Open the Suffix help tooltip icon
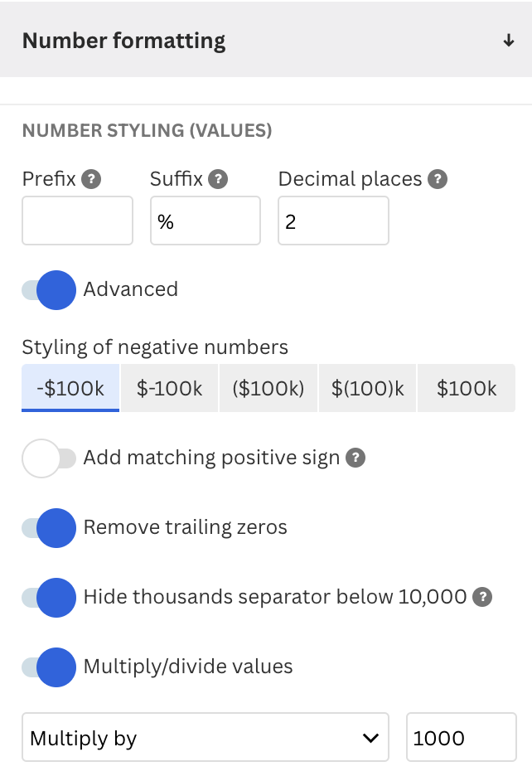The height and width of the screenshot is (776, 532). tap(218, 179)
